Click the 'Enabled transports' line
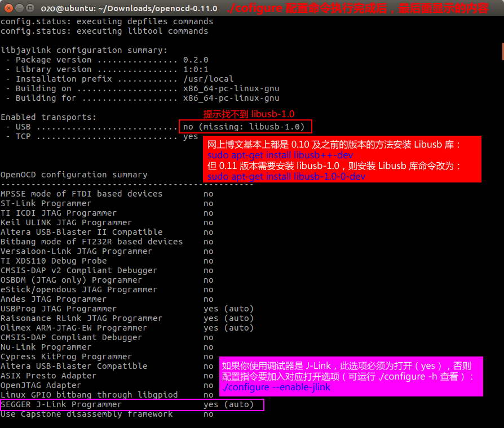Viewport: 504px width, 428px height. click(x=48, y=117)
